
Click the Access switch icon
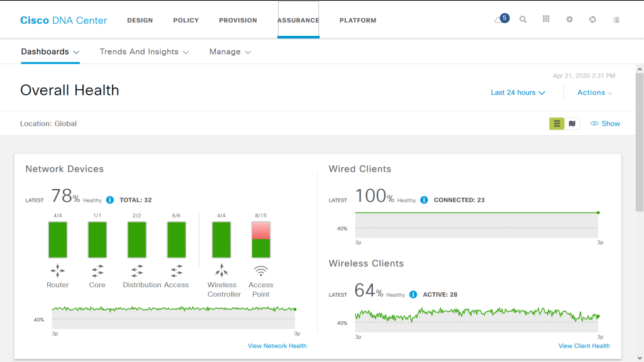[x=177, y=271]
